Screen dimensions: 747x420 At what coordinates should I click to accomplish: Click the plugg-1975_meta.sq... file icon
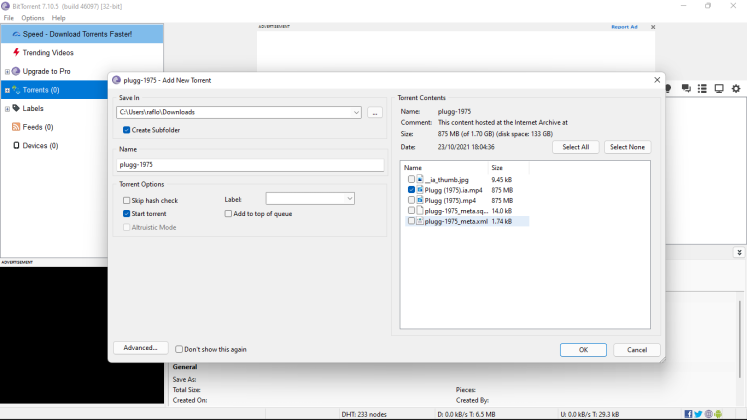pos(420,210)
